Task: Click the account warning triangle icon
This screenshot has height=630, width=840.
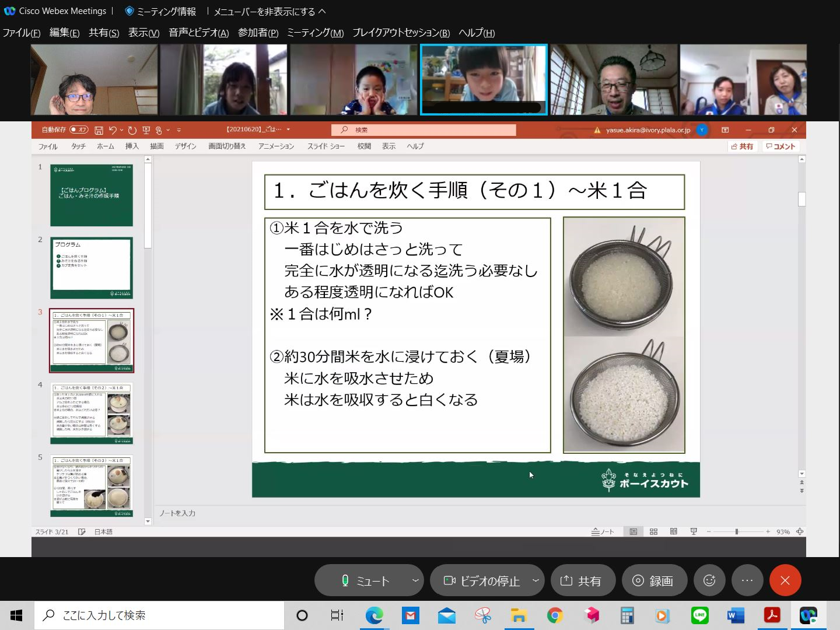Action: [x=597, y=130]
